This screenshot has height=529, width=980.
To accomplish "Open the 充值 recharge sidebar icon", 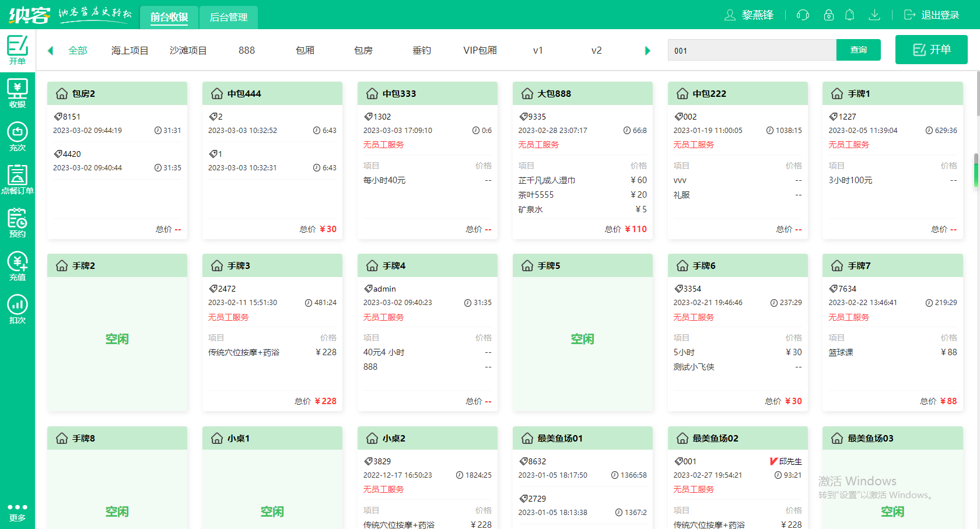I will pyautogui.click(x=17, y=266).
